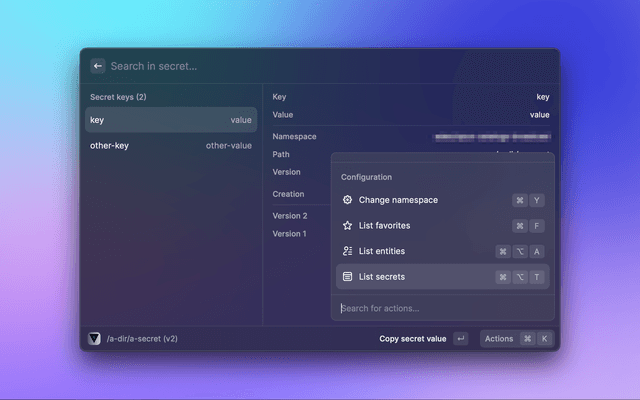This screenshot has width=640, height=400.
Task: Click the gear icon for Change namespace
Action: tap(347, 200)
